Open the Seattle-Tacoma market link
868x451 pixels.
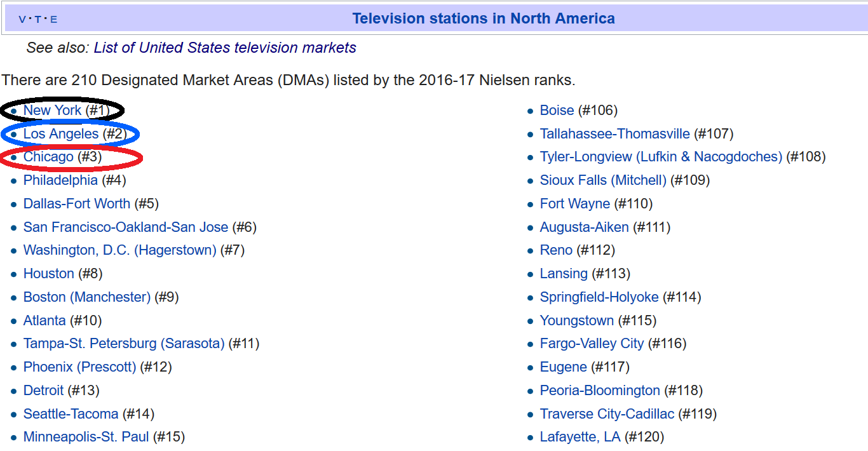click(x=71, y=414)
